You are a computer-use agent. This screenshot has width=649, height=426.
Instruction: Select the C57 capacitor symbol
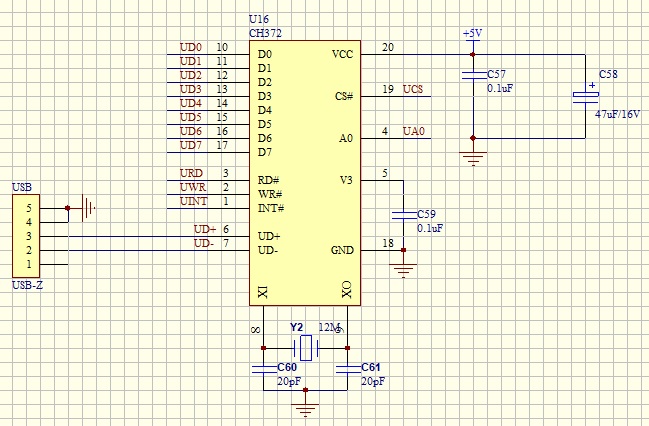(473, 75)
